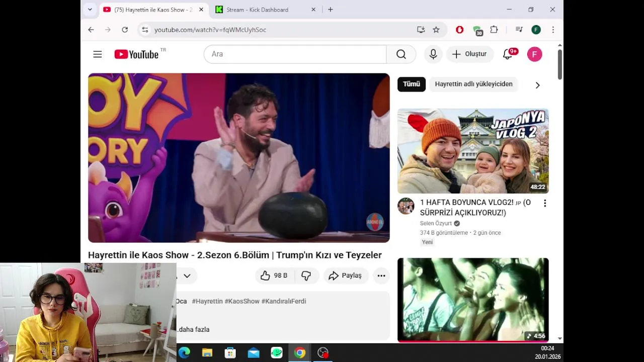Viewport: 644px width, 362px height.
Task: Expand the chevron dropdown next to subscribe area
Action: 187,276
